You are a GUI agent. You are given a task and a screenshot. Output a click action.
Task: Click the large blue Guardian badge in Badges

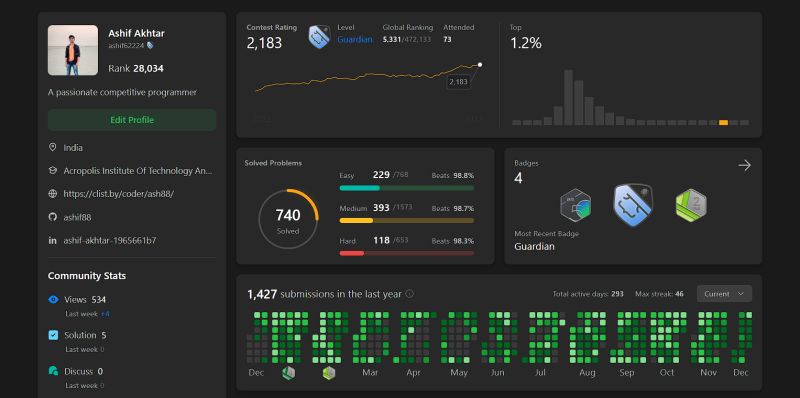[x=633, y=205]
